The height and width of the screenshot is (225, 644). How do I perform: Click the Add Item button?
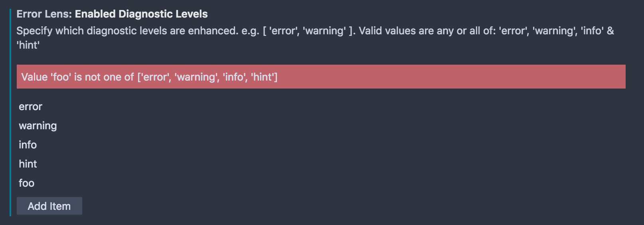pos(49,206)
